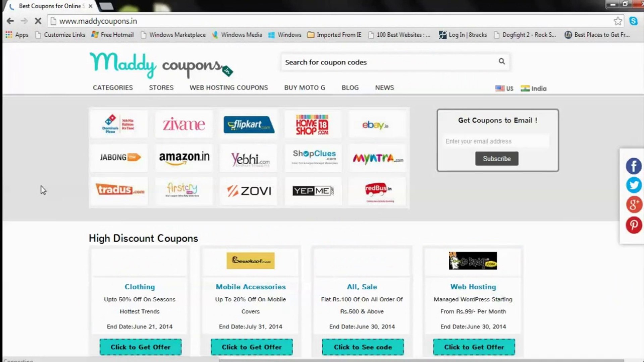Click the search magnifier icon
Screen dimensions: 644x362
pos(501,61)
